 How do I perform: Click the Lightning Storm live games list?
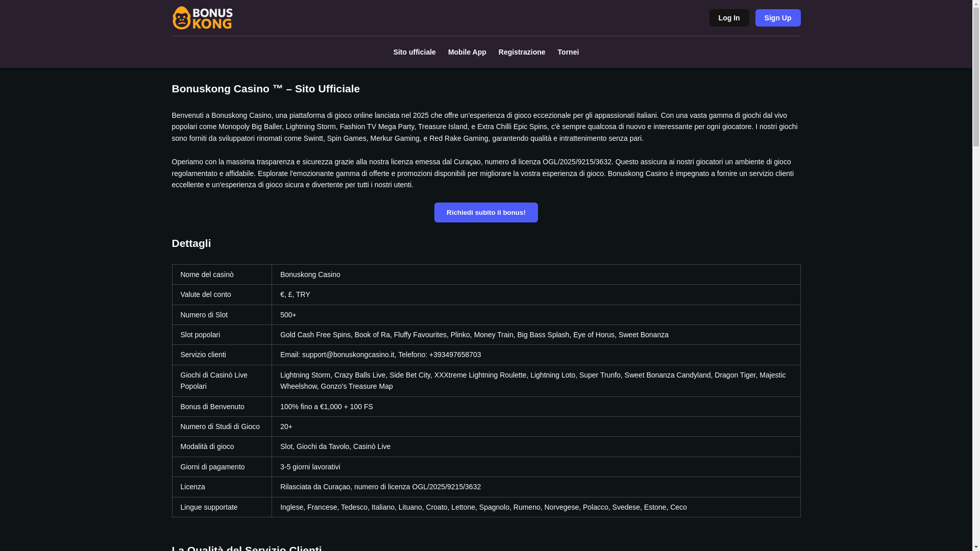[x=536, y=381]
